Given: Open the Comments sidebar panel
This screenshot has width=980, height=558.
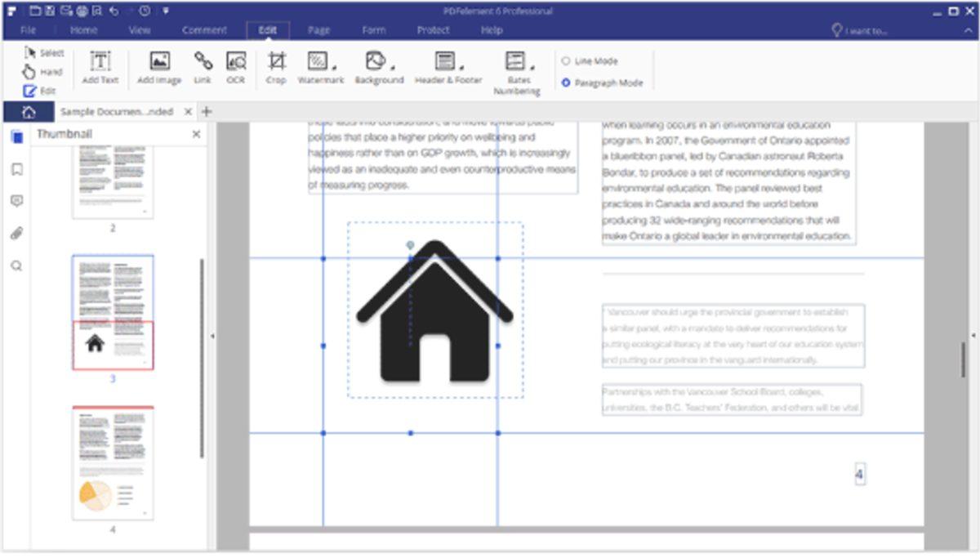Looking at the screenshot, I should (16, 201).
